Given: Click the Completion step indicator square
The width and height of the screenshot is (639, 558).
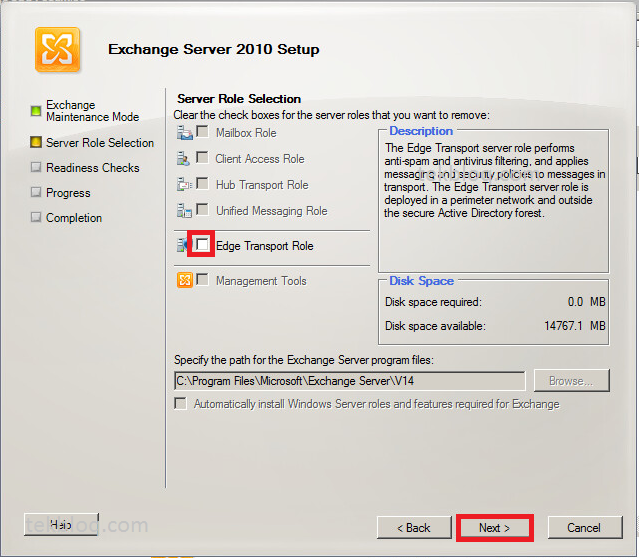Looking at the screenshot, I should [x=36, y=217].
